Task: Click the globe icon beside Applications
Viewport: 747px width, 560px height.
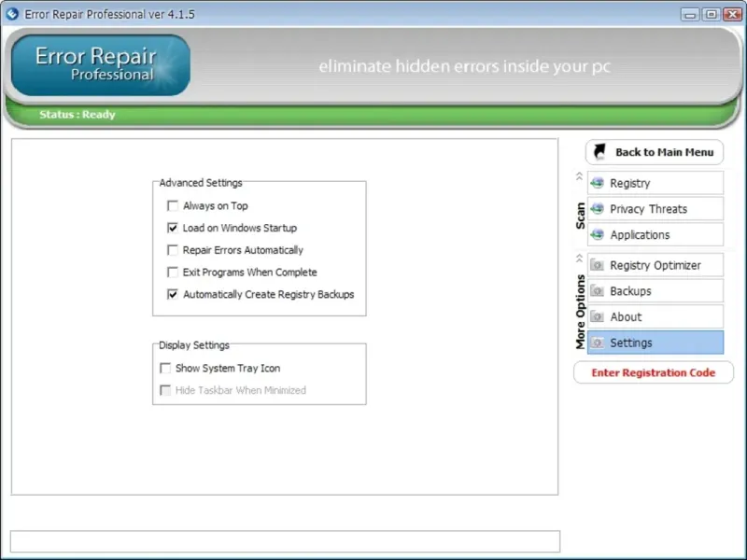Action: [597, 234]
